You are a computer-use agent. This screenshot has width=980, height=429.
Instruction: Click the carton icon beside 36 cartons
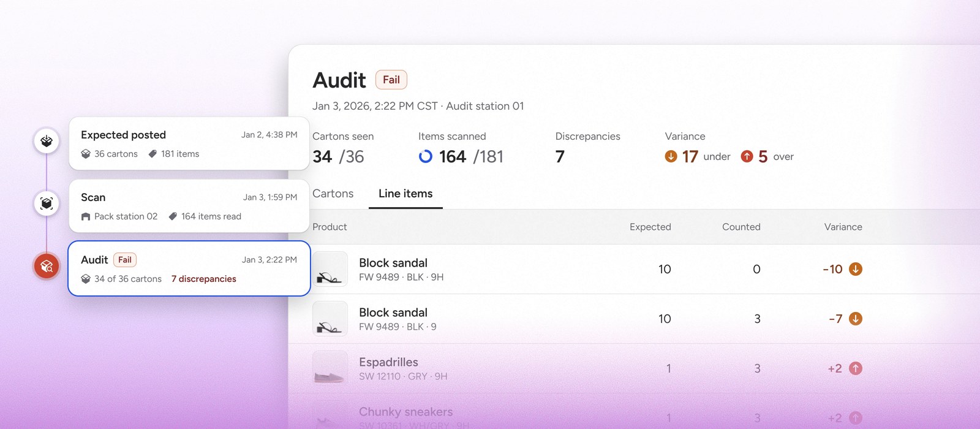86,154
